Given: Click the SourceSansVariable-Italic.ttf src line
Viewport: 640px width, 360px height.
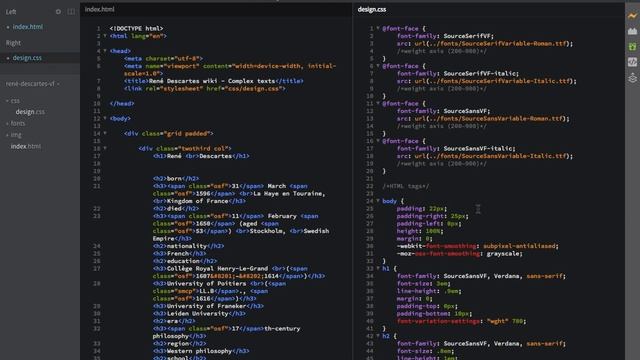Looking at the screenshot, I should (485, 156).
